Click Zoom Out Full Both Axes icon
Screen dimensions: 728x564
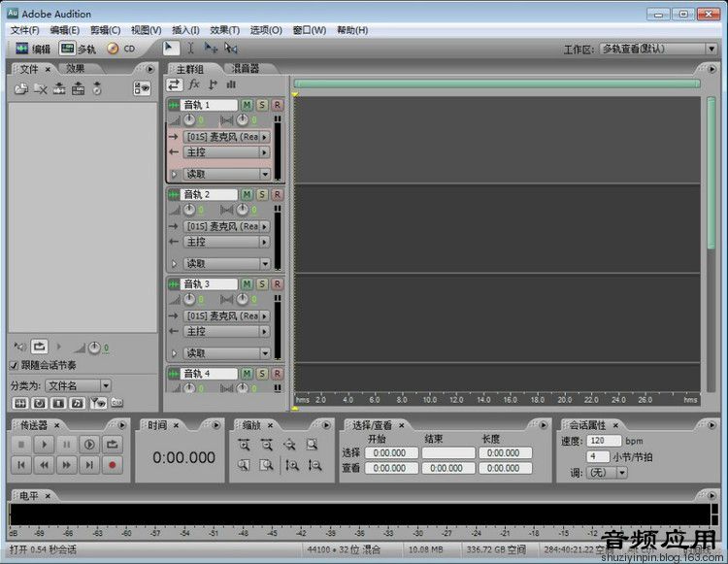(289, 445)
